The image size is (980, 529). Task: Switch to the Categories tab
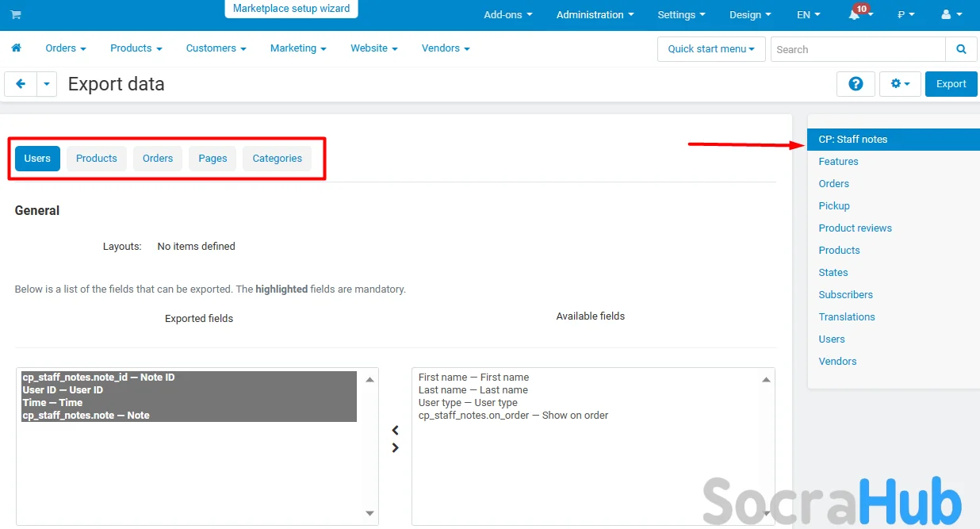click(x=278, y=159)
